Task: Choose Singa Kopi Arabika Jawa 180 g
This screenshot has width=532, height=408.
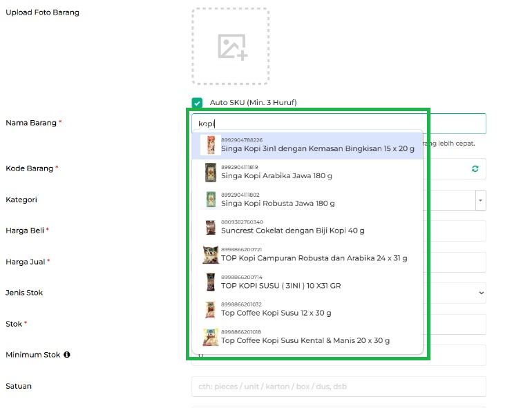Action: (x=307, y=173)
